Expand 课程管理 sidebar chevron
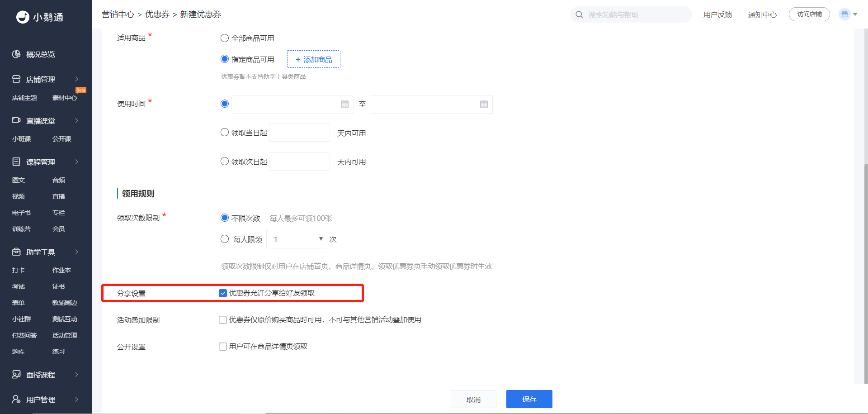This screenshot has height=414, width=868. click(x=77, y=162)
